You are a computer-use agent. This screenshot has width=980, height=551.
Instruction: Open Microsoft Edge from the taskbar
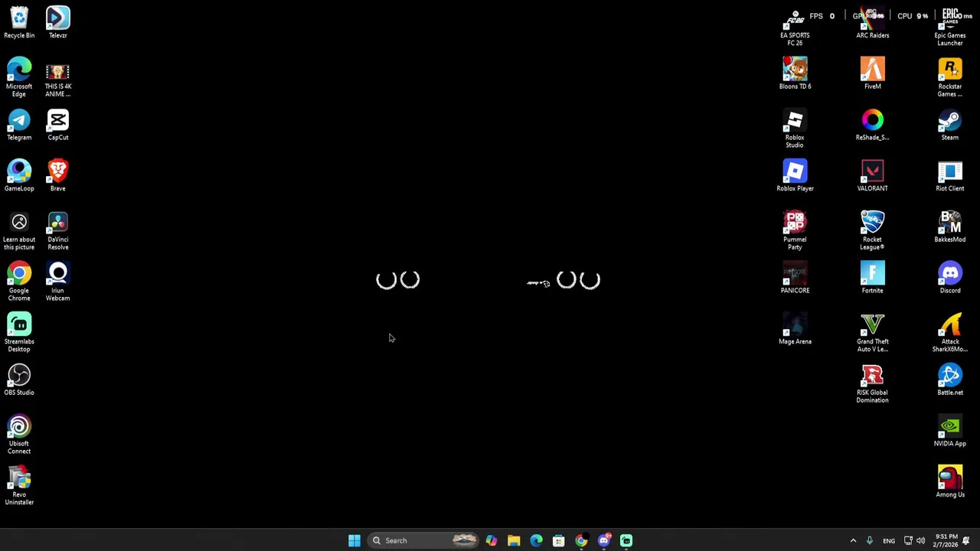(536, 540)
